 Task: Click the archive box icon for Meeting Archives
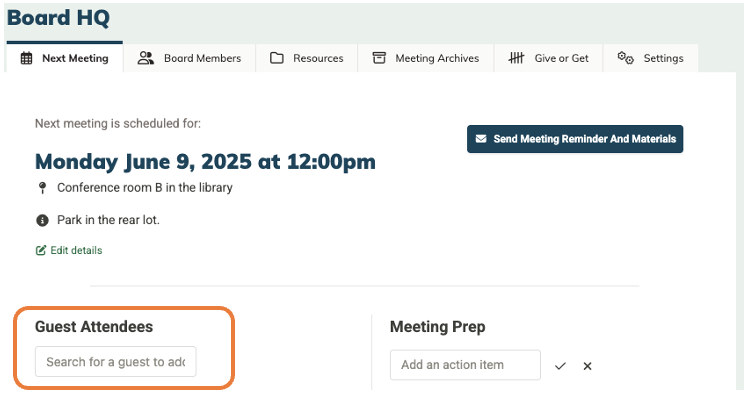(379, 58)
